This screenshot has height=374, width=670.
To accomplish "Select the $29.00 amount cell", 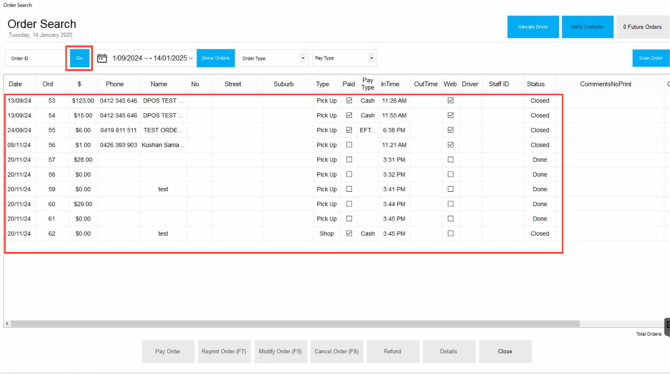I will tap(83, 204).
